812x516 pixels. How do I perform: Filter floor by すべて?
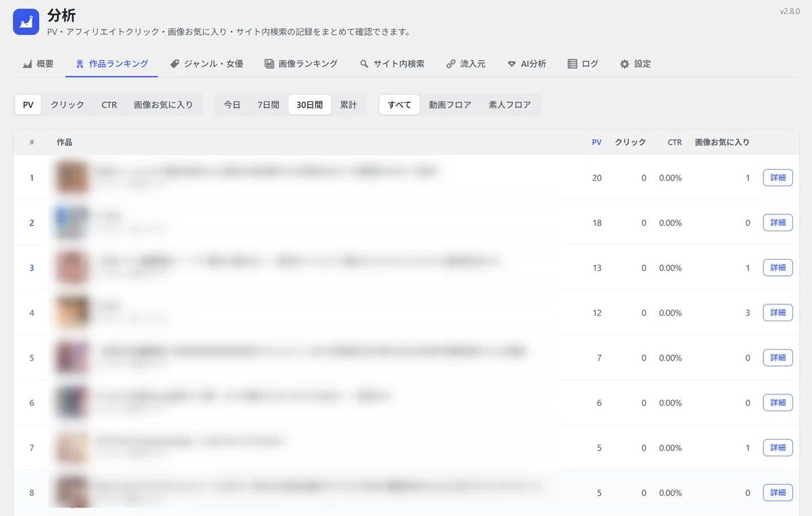tap(399, 105)
